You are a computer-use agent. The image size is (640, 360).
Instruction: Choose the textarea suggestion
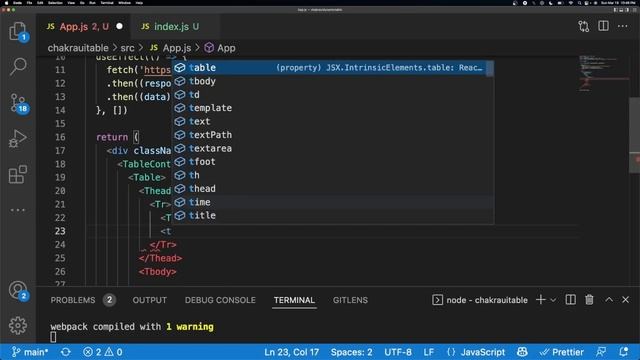pos(330,149)
